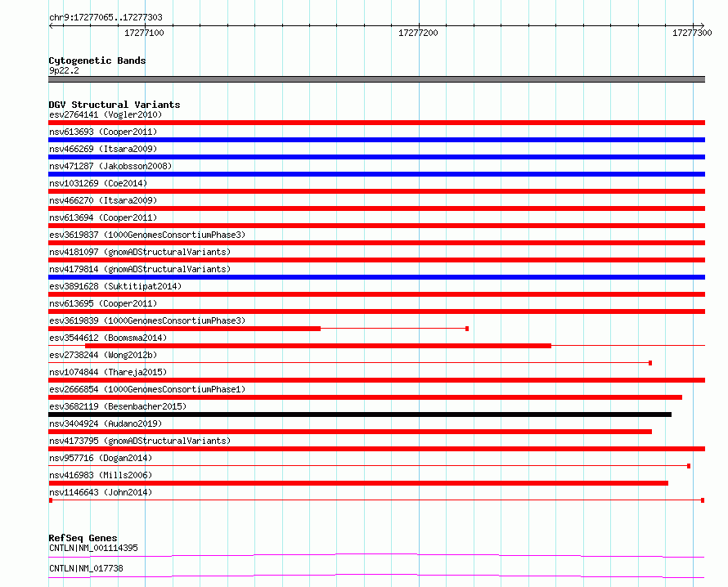Open esv2738244 (Wong2012b) variant label
Viewport: 728px width, 587px height.
[103, 355]
